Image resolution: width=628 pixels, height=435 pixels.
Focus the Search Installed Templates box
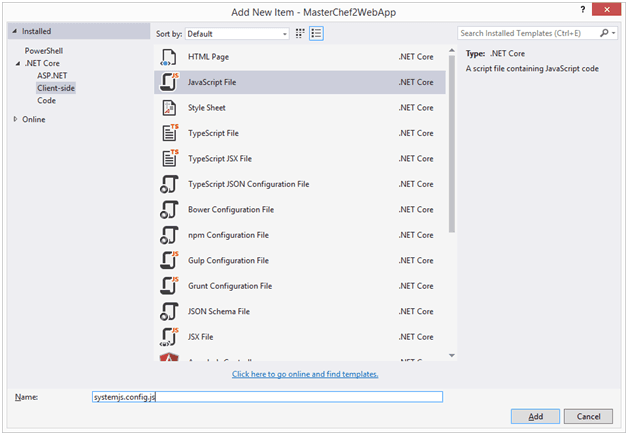pyautogui.click(x=528, y=33)
